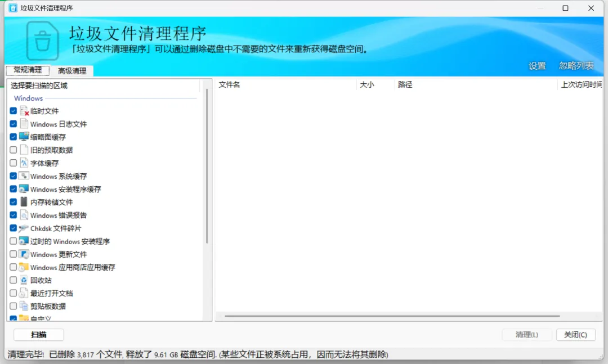
Task: Open the 忽略列表 ignore list
Action: (x=576, y=66)
